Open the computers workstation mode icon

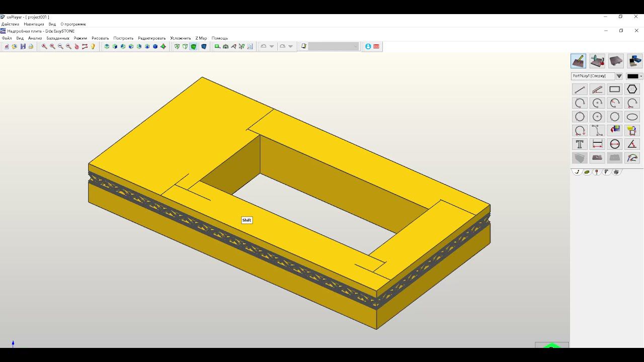pyautogui.click(x=634, y=61)
